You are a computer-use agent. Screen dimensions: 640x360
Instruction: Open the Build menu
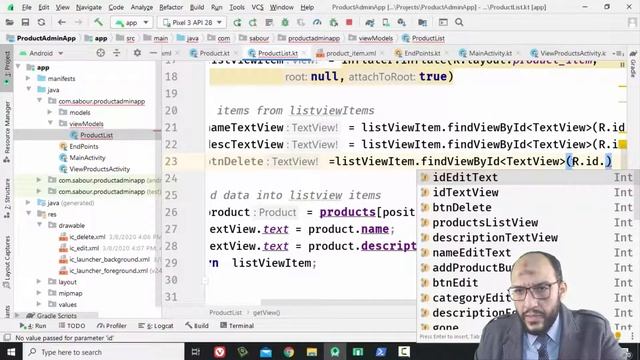(197, 7)
